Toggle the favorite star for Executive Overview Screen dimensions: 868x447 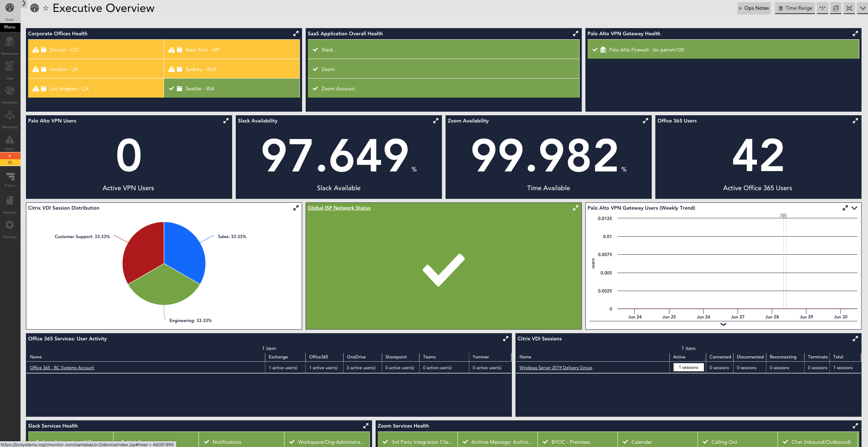(x=46, y=8)
